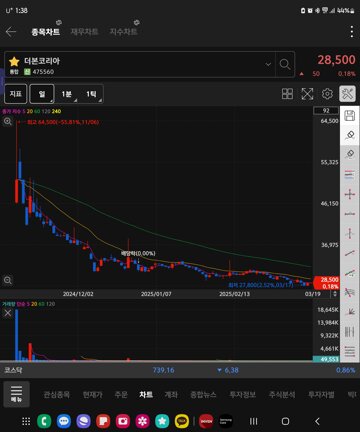
Task: Open the multi-chart grid layout icon
Action: tap(287, 94)
